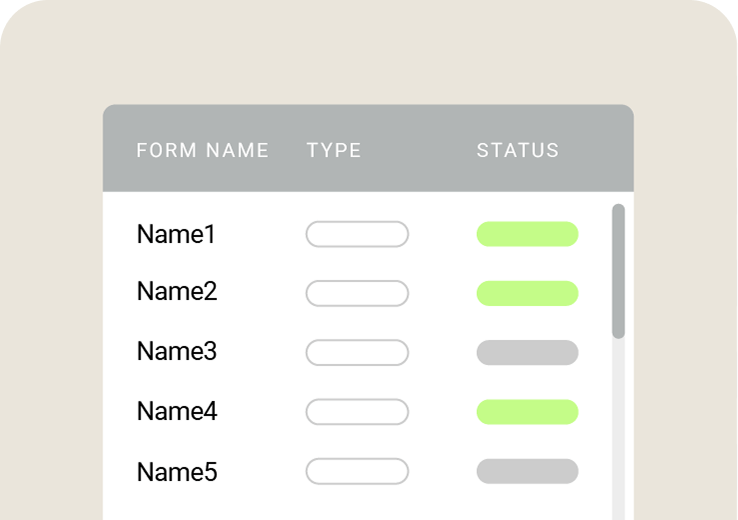Click the green status pill for Name2
Image resolution: width=738 pixels, height=520 pixels.
[x=527, y=294]
